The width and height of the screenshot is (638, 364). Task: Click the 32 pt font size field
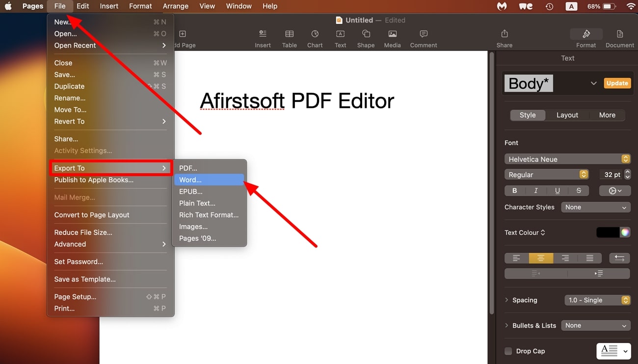pos(611,175)
